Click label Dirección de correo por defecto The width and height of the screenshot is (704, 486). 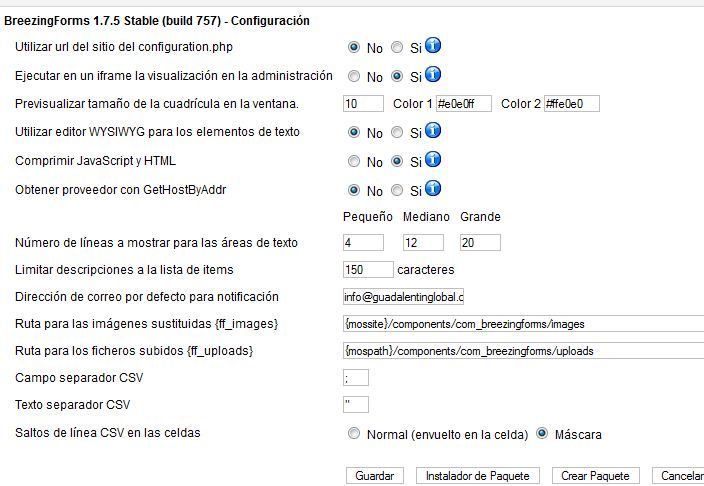pyautogui.click(x=147, y=297)
